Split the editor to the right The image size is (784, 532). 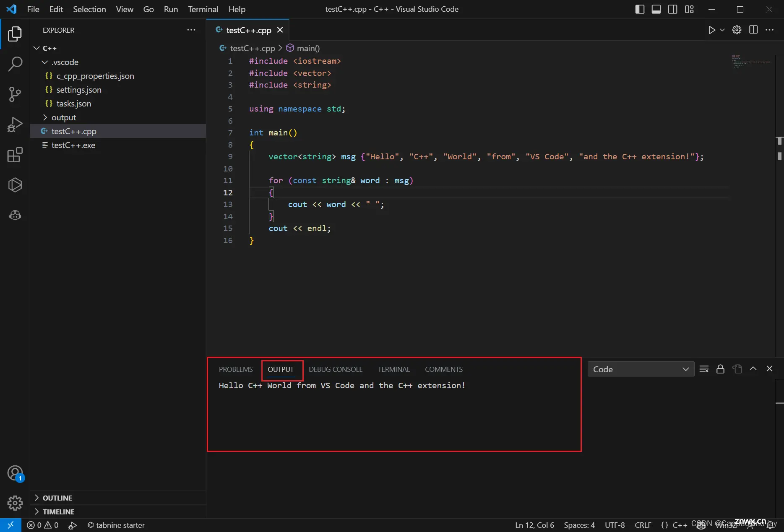(x=753, y=30)
